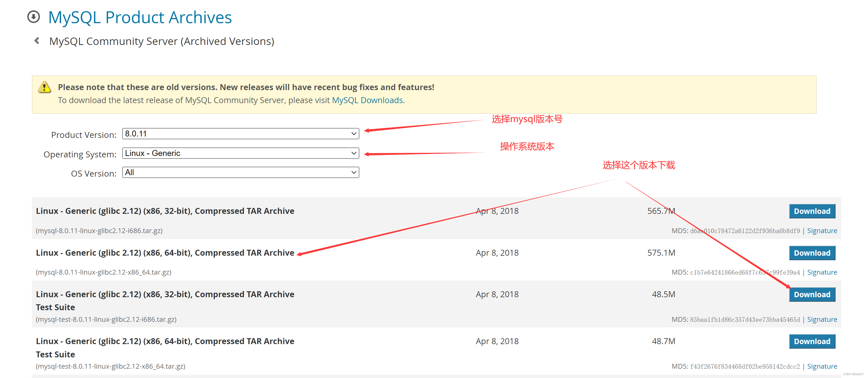Open Signature link for mysql-8.0.11 x86_64 tarball
This screenshot has width=868, height=378.
coord(822,272)
